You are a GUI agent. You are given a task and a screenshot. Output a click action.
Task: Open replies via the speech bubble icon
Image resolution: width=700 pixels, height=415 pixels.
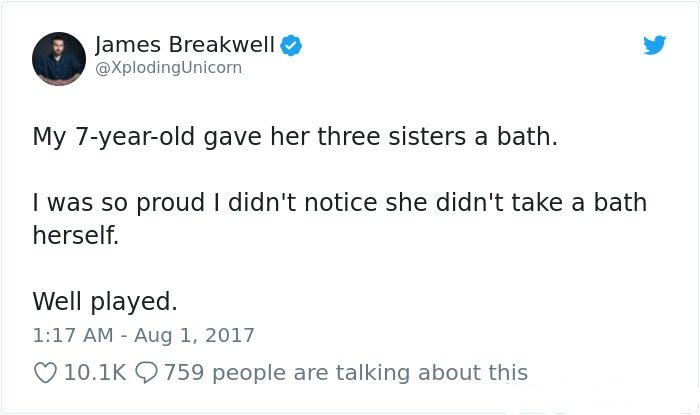click(146, 373)
